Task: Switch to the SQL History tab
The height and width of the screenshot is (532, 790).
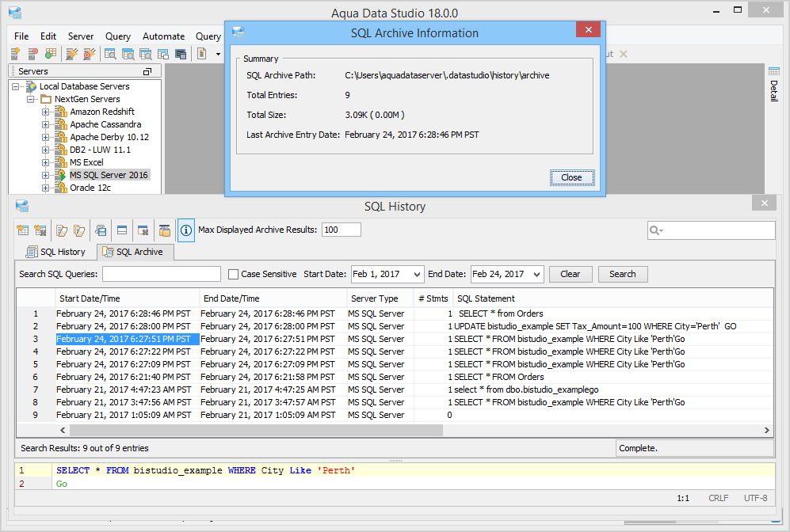Action: [x=55, y=252]
